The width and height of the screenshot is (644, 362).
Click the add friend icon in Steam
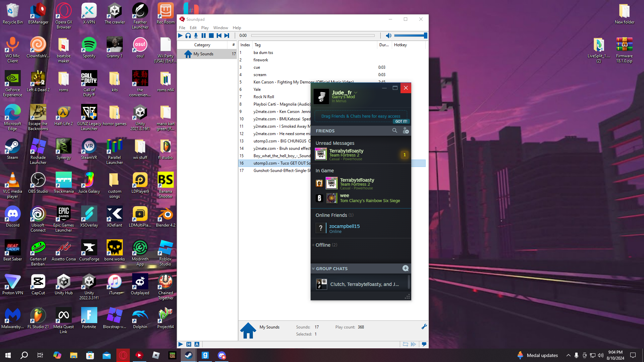point(406,131)
